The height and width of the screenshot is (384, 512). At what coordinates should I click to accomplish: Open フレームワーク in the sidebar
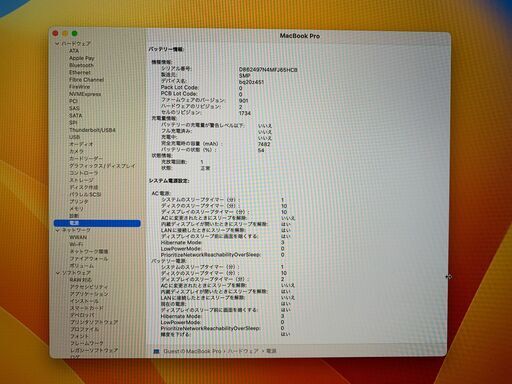click(86, 343)
